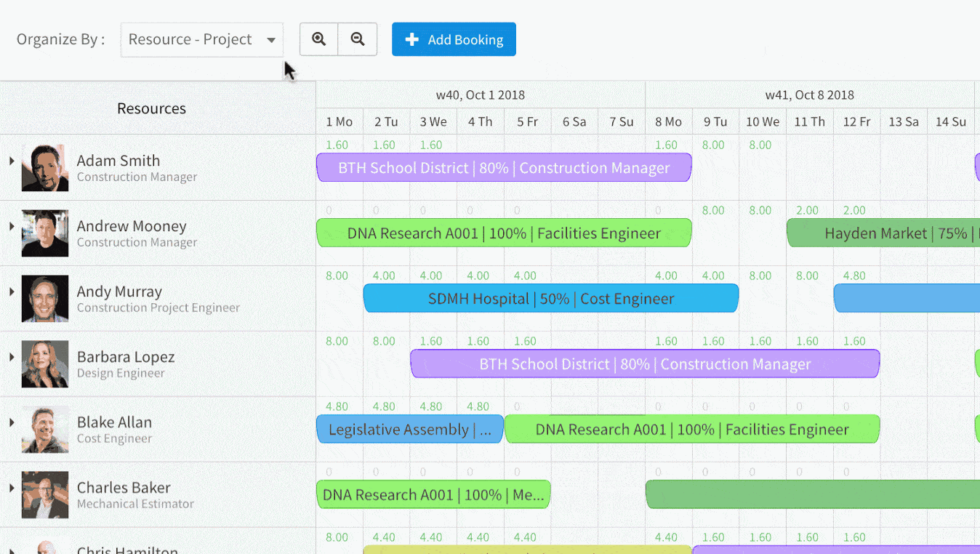Expand Blake Allan's resource row
The height and width of the screenshot is (554, 980).
(12, 422)
